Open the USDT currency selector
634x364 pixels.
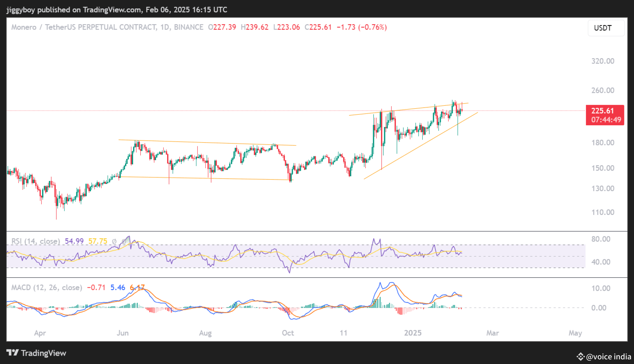[x=606, y=28]
